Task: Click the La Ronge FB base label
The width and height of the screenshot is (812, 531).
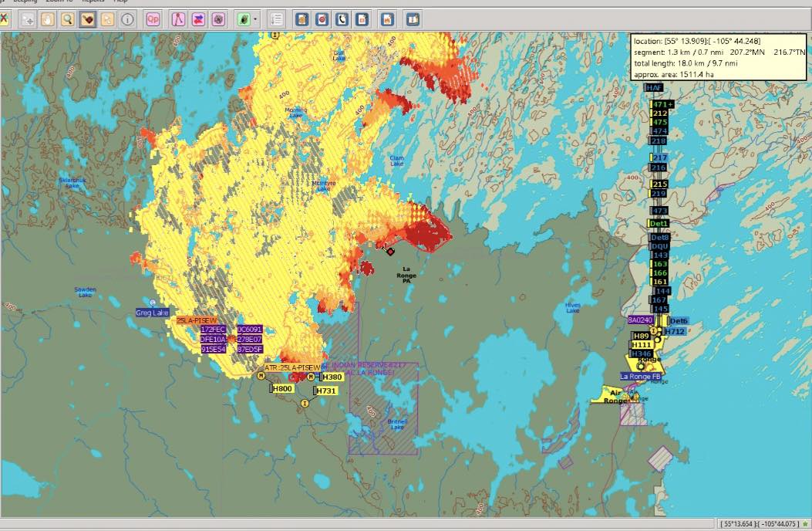Action: (641, 377)
